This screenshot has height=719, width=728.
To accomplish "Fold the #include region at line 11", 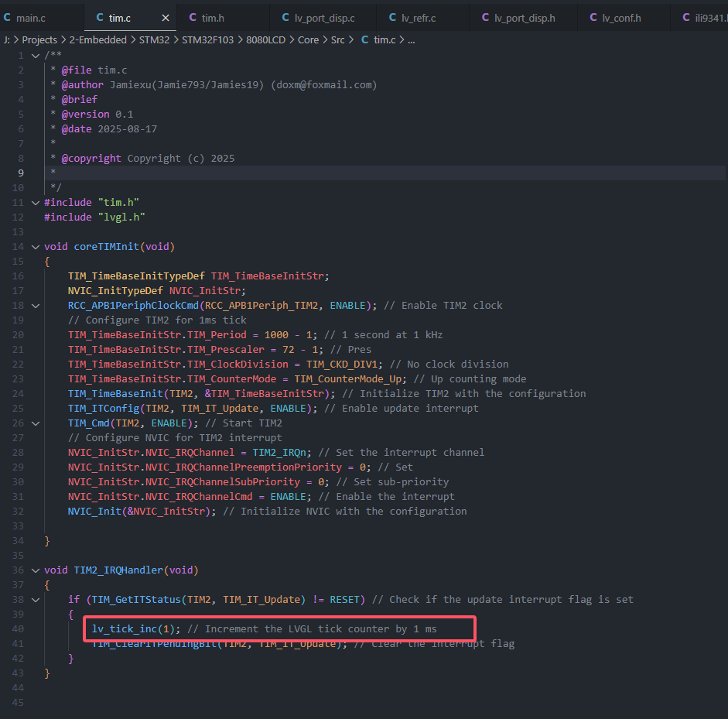I will tap(36, 203).
